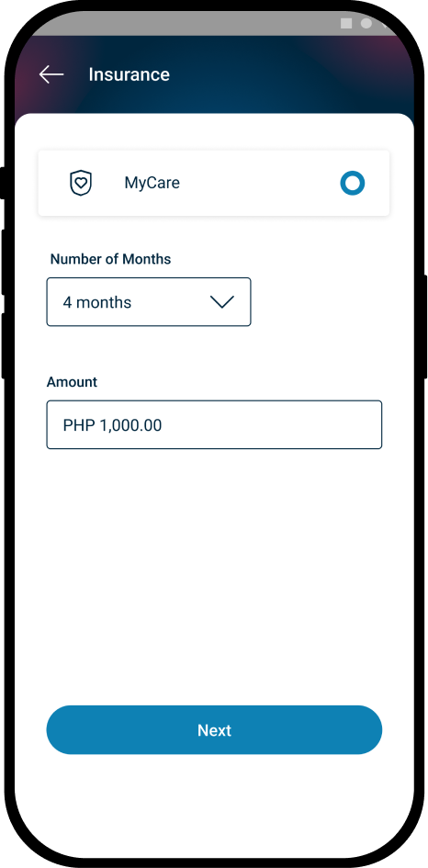428x868 pixels.
Task: Click the PHP 1,000.00 amount text
Action: [x=112, y=425]
